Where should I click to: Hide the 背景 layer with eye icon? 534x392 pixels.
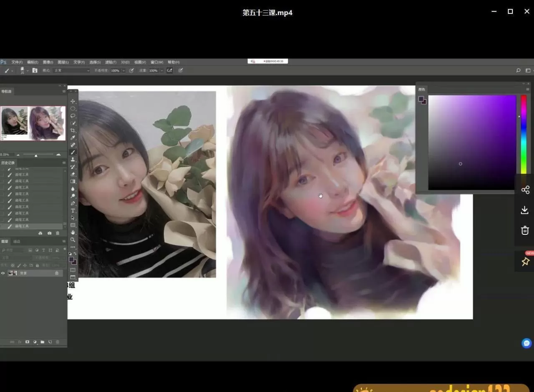tap(3, 273)
